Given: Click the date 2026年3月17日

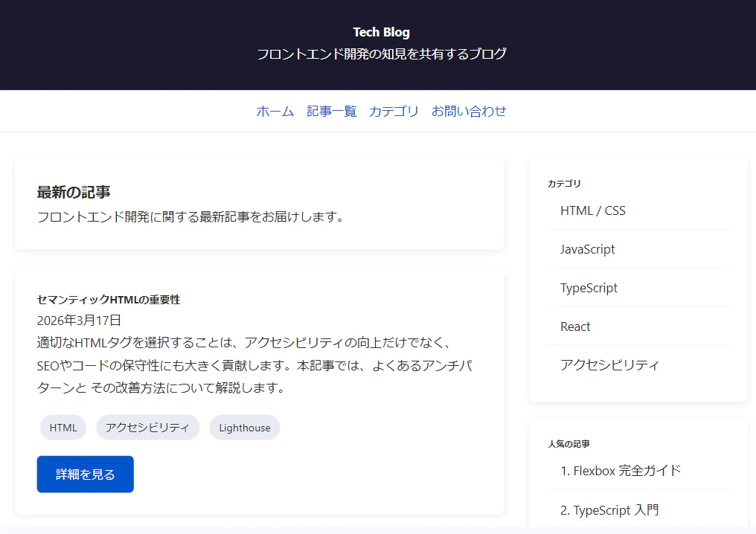Looking at the screenshot, I should pyautogui.click(x=79, y=320).
